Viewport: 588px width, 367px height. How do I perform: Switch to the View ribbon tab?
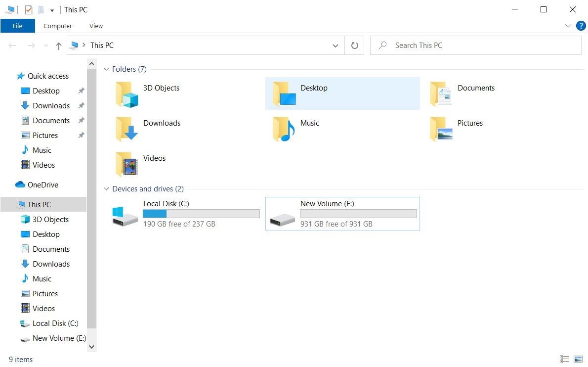coord(96,26)
